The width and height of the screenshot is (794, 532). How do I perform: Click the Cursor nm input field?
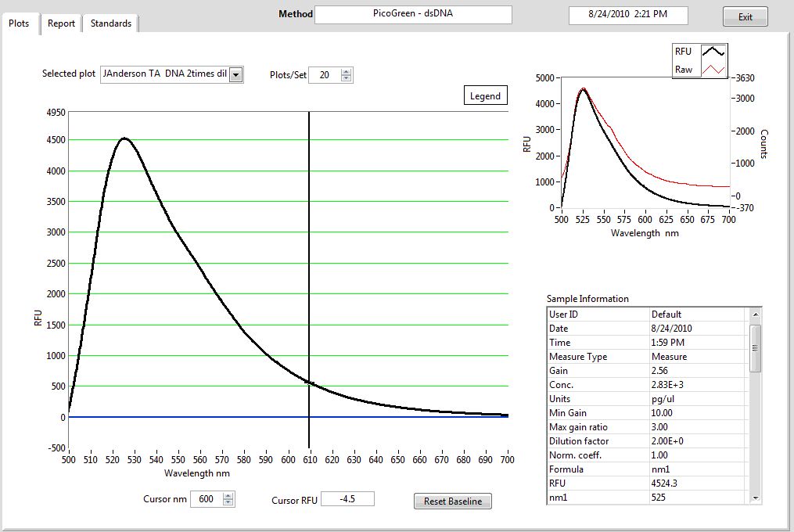206,499
